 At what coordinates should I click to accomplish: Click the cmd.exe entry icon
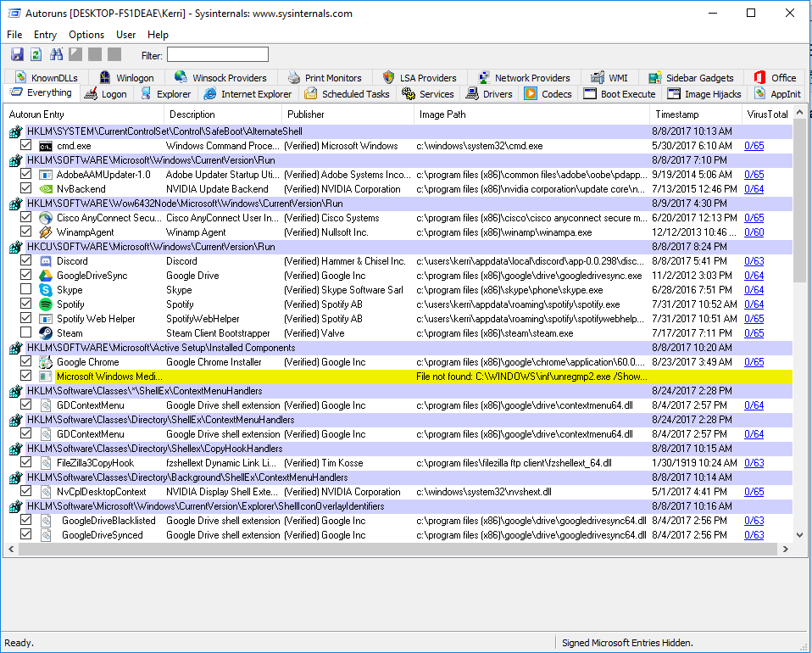click(x=46, y=146)
